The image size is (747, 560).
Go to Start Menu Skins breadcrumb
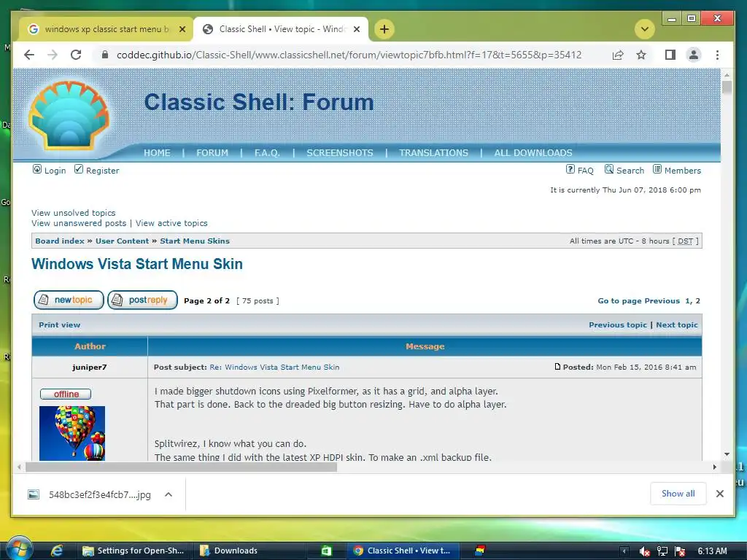coord(195,241)
